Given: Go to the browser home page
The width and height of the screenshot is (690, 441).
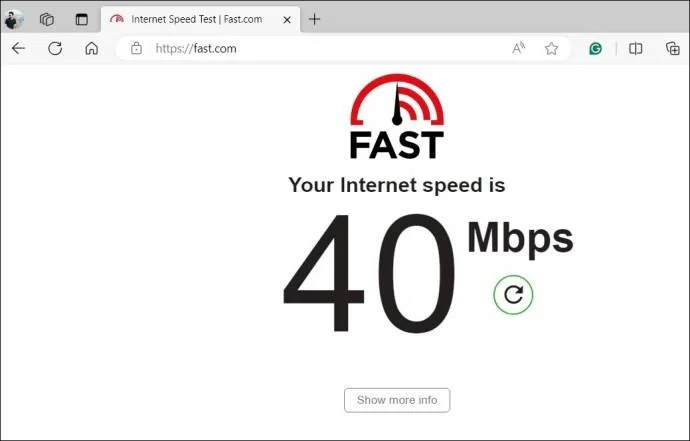Looking at the screenshot, I should tap(92, 48).
